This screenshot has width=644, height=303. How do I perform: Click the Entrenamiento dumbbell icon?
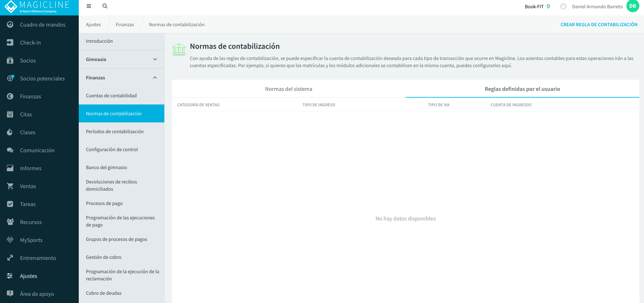point(10,258)
